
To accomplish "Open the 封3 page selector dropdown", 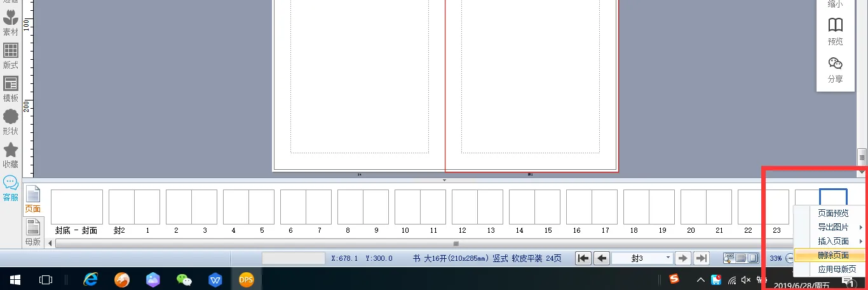I will (x=642, y=258).
